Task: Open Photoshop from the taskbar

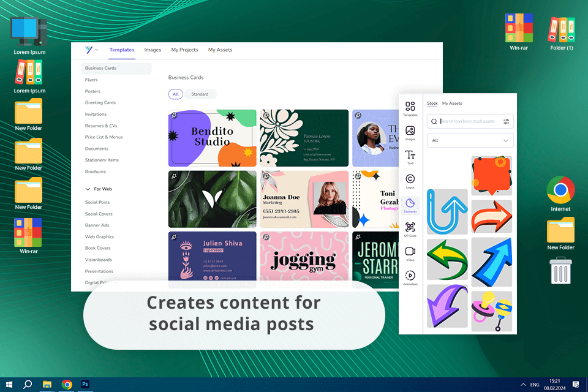Action: pyautogui.click(x=85, y=384)
